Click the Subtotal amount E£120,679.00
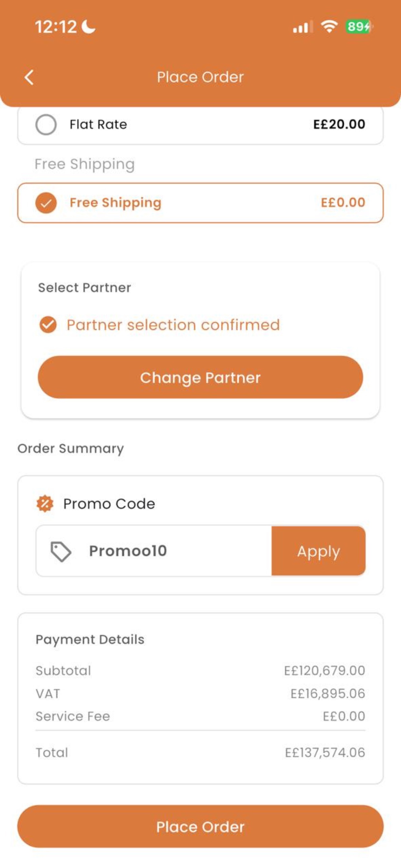Viewport: 401px width, 868px height. 324,671
